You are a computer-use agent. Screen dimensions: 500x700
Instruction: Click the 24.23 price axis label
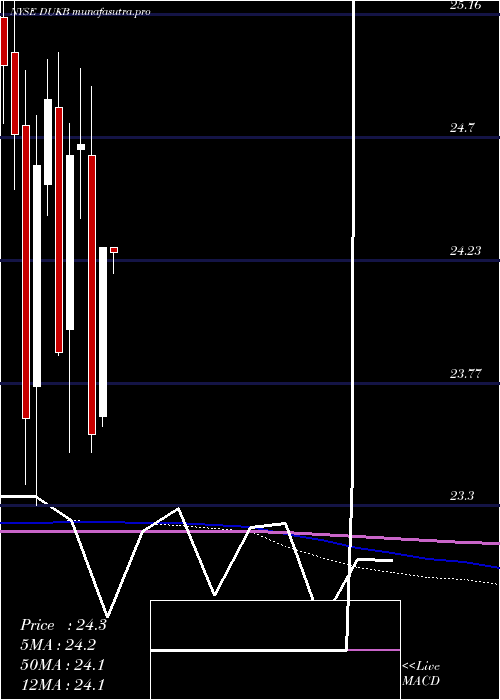(466, 251)
